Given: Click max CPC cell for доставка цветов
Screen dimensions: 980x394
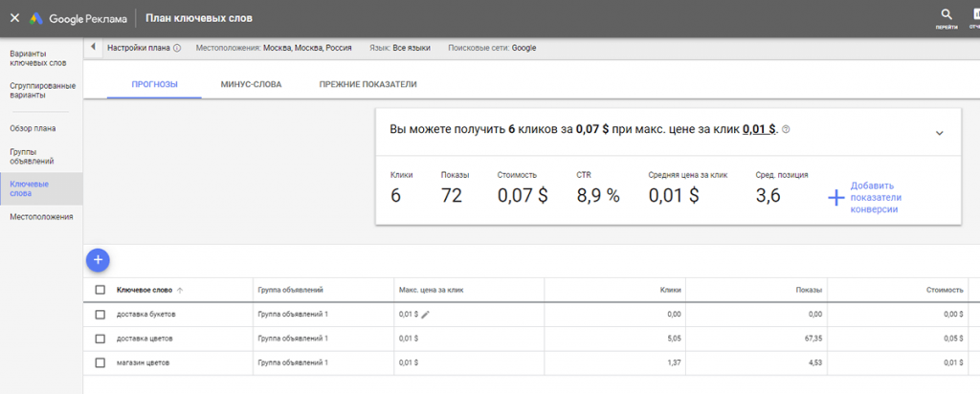Looking at the screenshot, I should [x=408, y=339].
